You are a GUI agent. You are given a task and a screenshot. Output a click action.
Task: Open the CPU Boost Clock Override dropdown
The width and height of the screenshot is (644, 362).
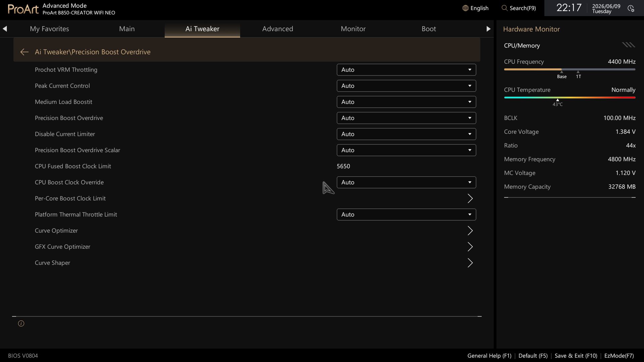coord(406,182)
